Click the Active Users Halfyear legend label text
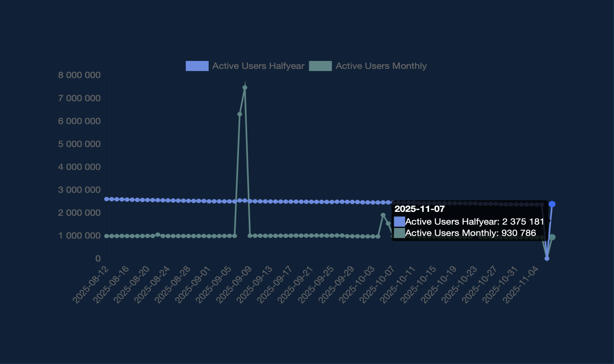The image size is (614, 364). pos(258,66)
